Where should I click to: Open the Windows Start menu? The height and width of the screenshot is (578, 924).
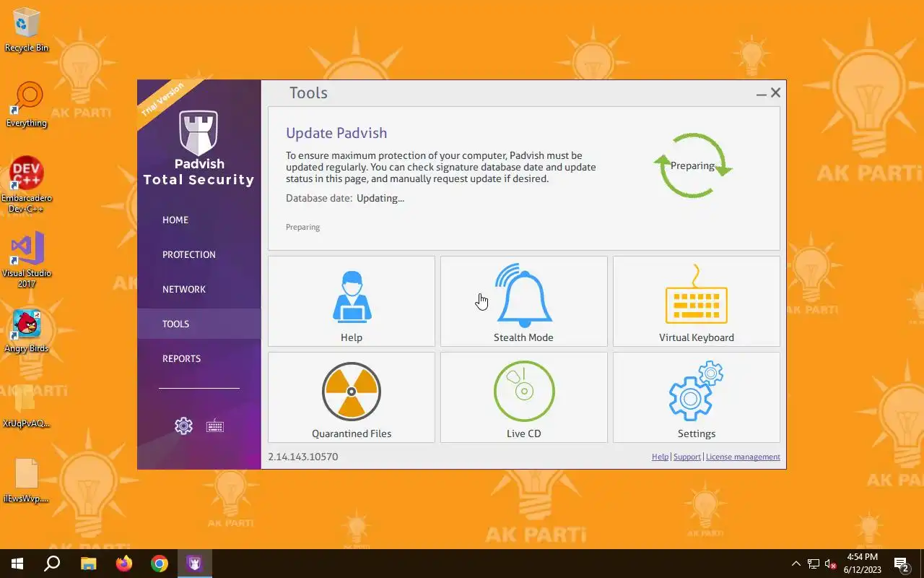coord(17,564)
